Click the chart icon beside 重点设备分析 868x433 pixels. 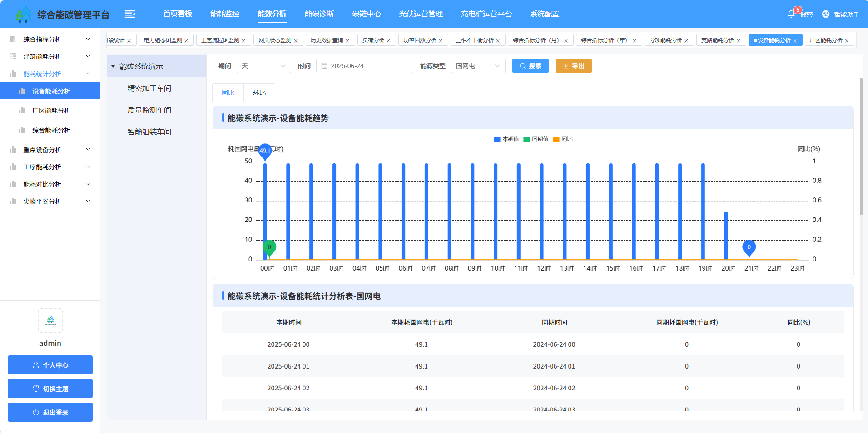click(13, 149)
